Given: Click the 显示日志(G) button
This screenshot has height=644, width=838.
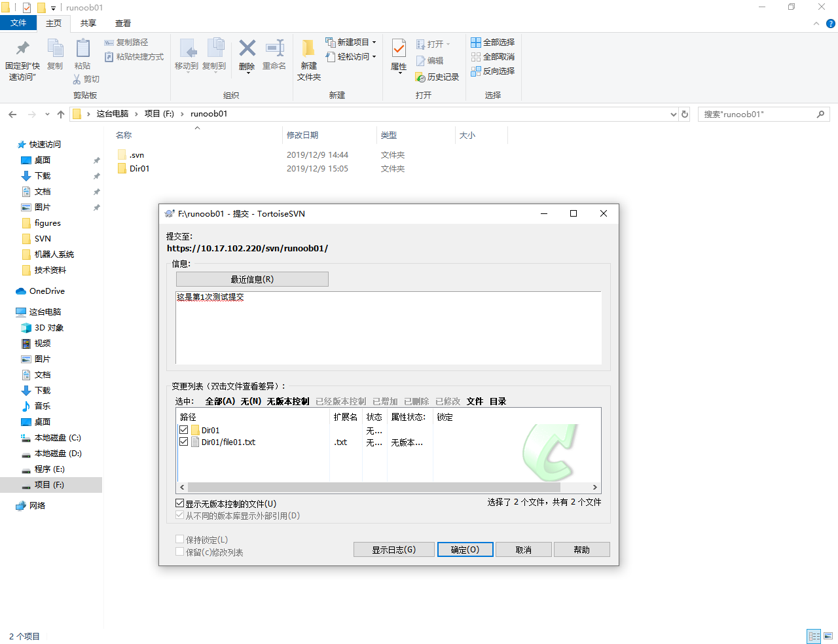Looking at the screenshot, I should click(x=394, y=550).
